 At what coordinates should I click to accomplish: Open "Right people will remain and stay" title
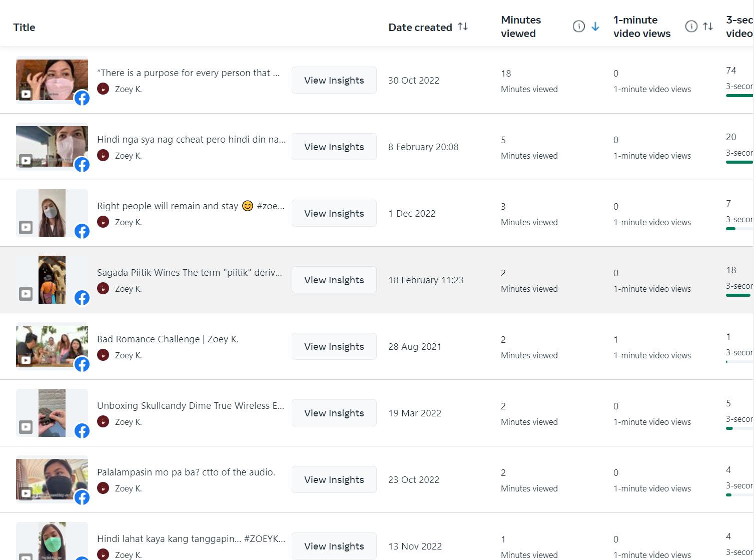point(168,206)
